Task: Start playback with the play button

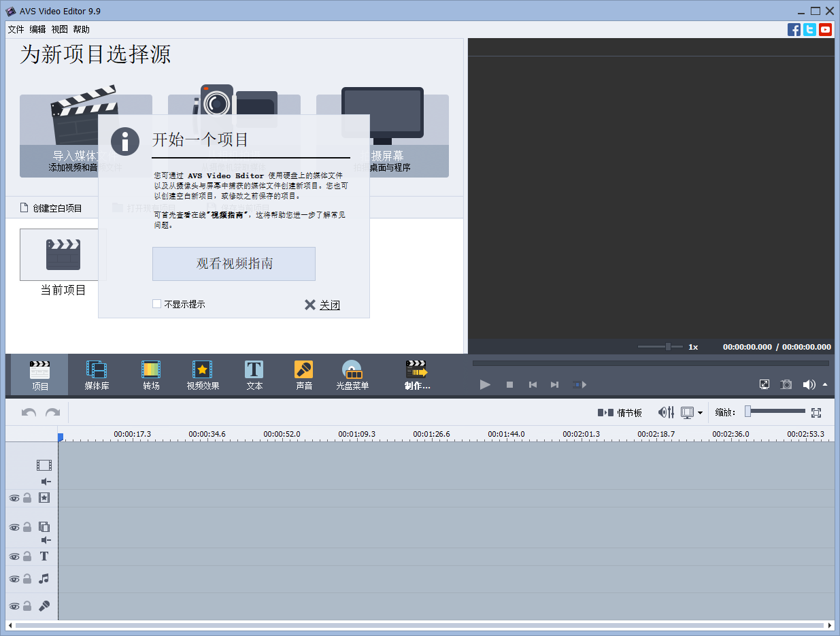Action: pos(485,384)
